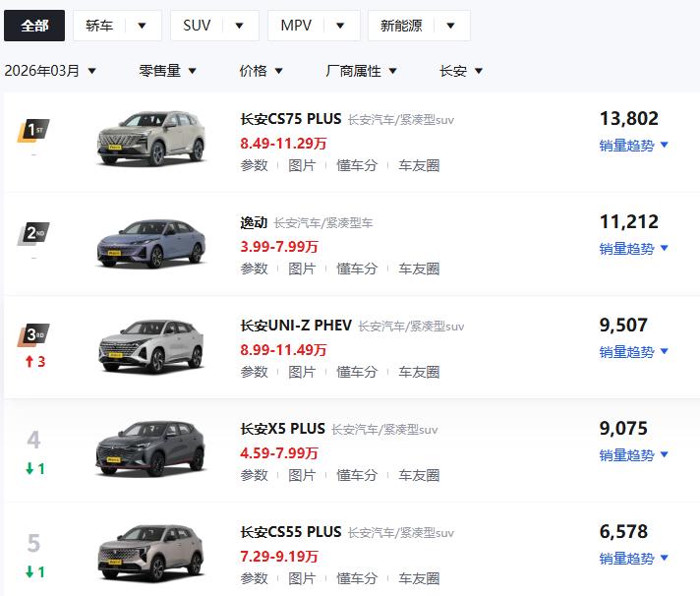Open the 轿车 category dropdown
The width and height of the screenshot is (700, 596).
coord(117,26)
